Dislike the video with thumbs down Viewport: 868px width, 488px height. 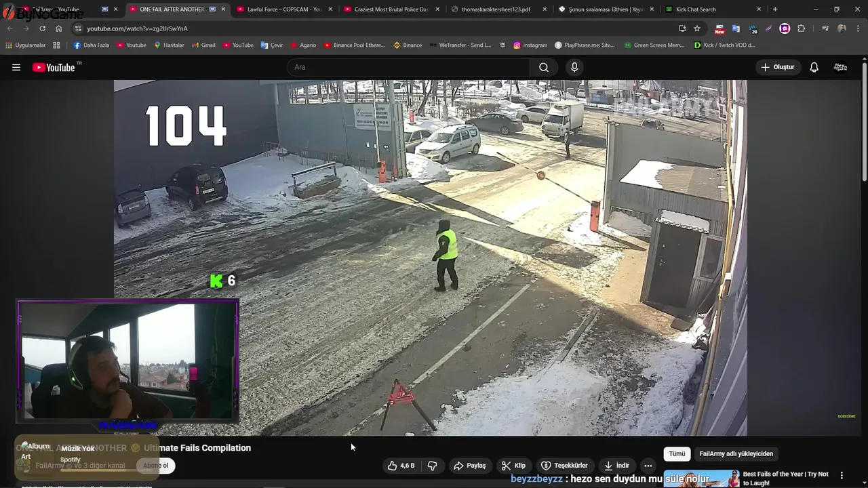point(432,466)
